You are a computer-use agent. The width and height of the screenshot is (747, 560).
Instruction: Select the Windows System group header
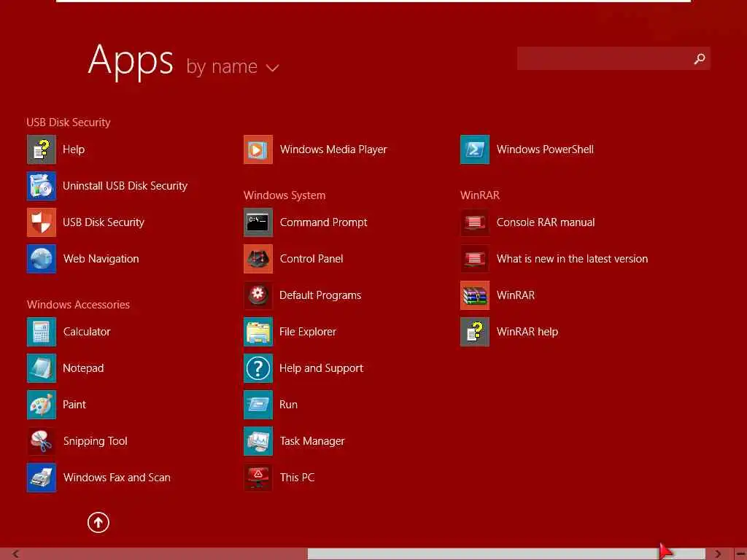(285, 195)
